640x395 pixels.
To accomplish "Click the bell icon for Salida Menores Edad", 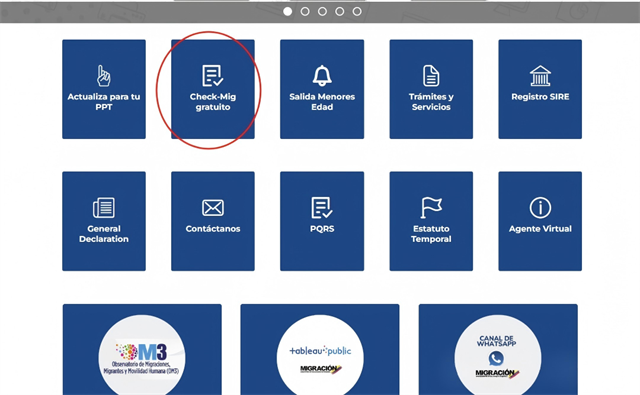I will pyautogui.click(x=322, y=75).
